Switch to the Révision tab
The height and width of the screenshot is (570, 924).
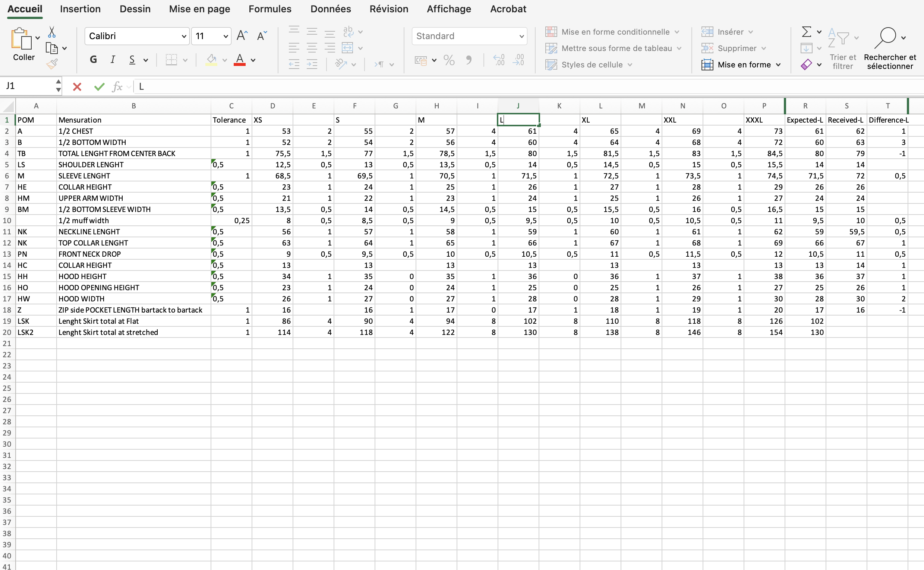point(389,9)
